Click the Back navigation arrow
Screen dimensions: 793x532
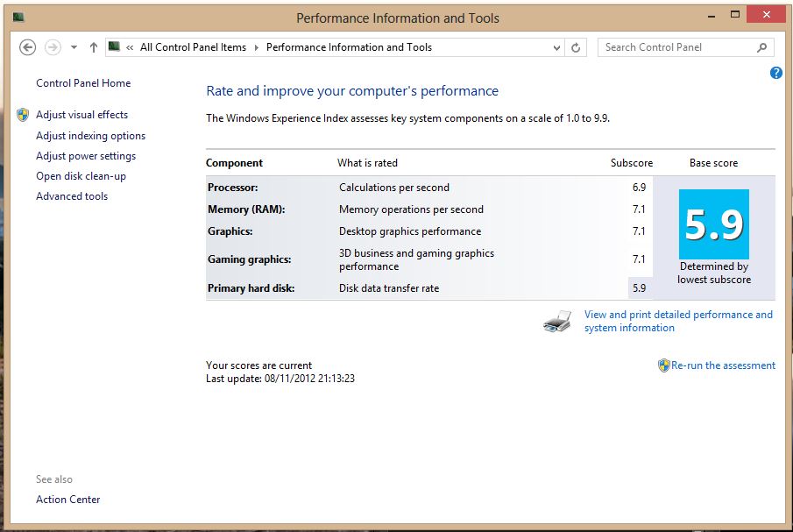(x=27, y=47)
